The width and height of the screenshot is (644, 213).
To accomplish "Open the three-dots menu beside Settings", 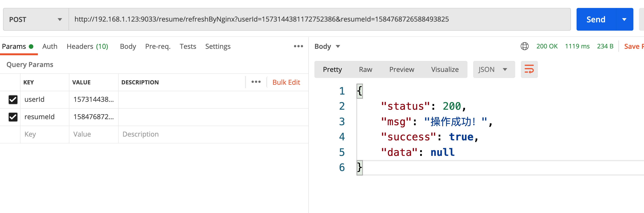I will pyautogui.click(x=298, y=46).
